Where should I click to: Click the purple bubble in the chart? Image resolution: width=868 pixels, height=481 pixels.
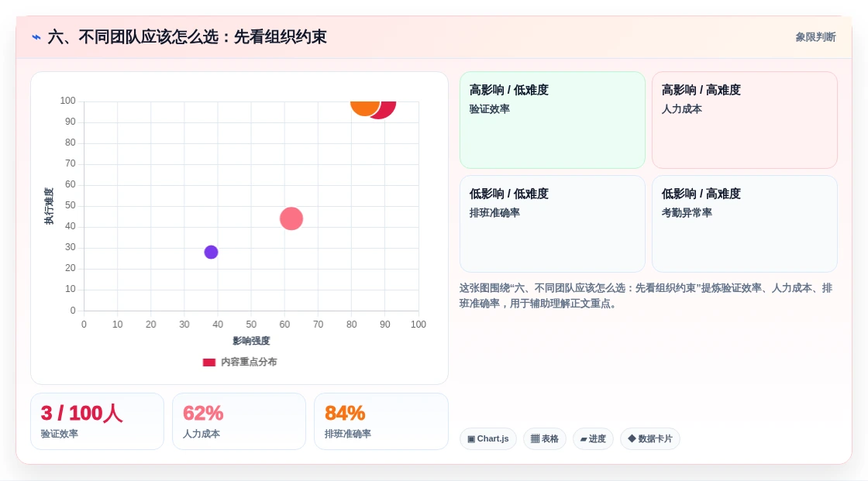211,253
